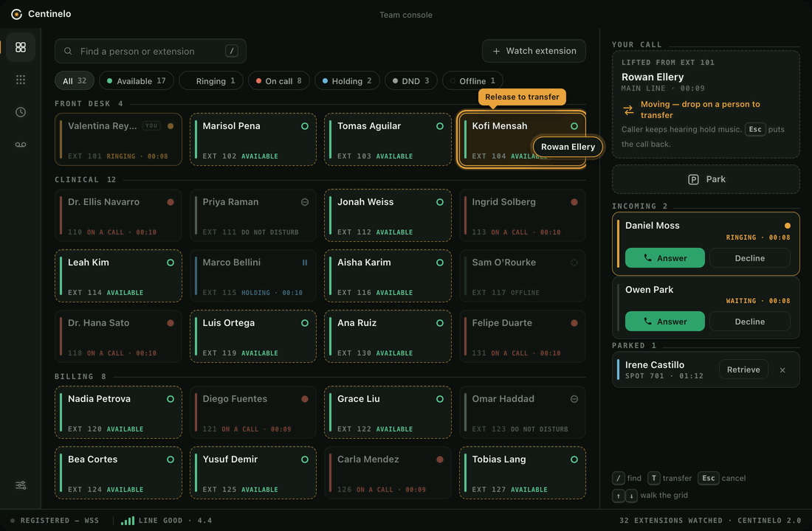Filter by DND status
The height and width of the screenshot is (531, 812).
point(410,80)
